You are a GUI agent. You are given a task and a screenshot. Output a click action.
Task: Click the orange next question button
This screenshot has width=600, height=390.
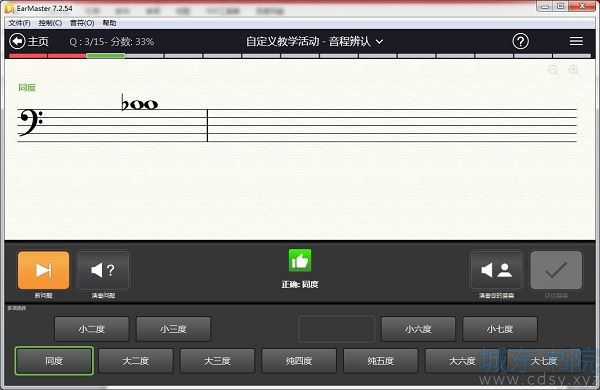pos(44,270)
